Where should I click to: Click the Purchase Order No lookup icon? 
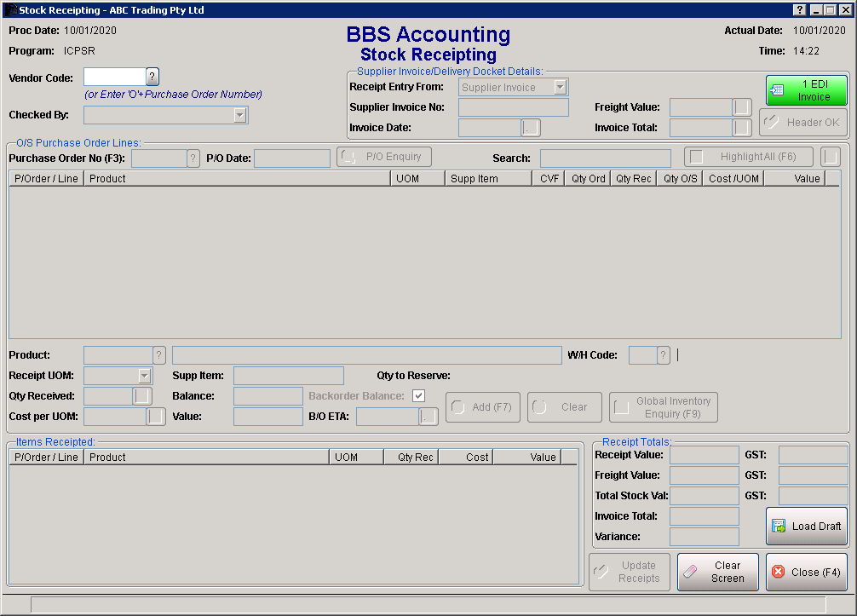coord(193,158)
